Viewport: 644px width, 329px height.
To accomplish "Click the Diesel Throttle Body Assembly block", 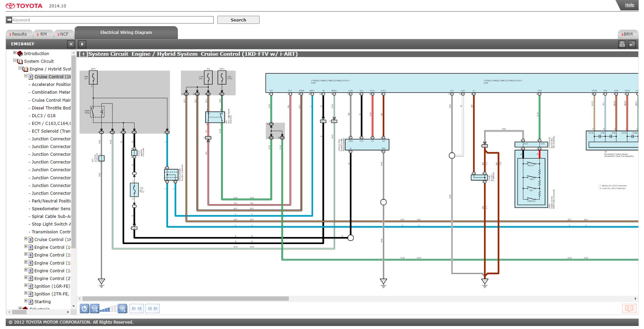I will click(x=367, y=144).
